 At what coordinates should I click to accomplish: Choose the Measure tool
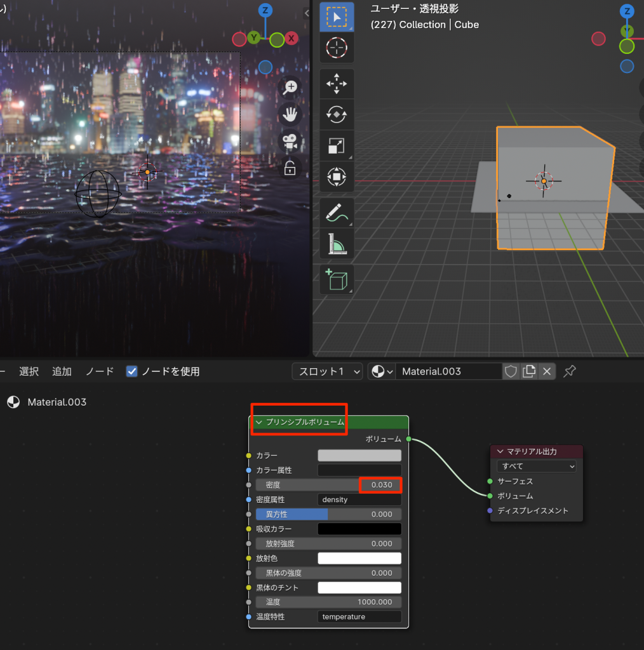[x=336, y=243]
